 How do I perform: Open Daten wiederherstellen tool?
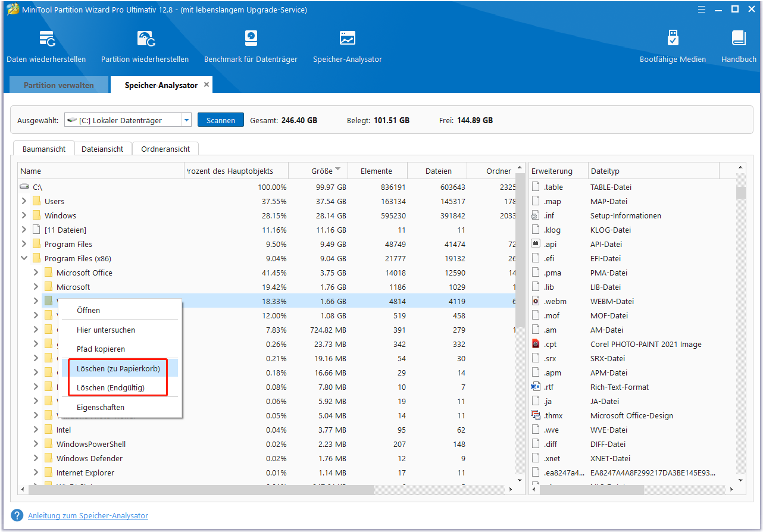point(46,46)
